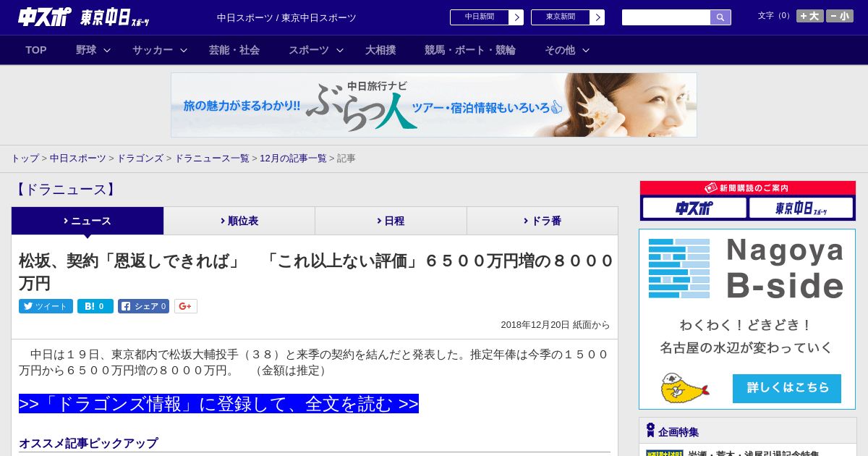This screenshot has height=456, width=868.
Task: Click 中日スポーツ breadcrumb link
Action: pyautogui.click(x=78, y=159)
